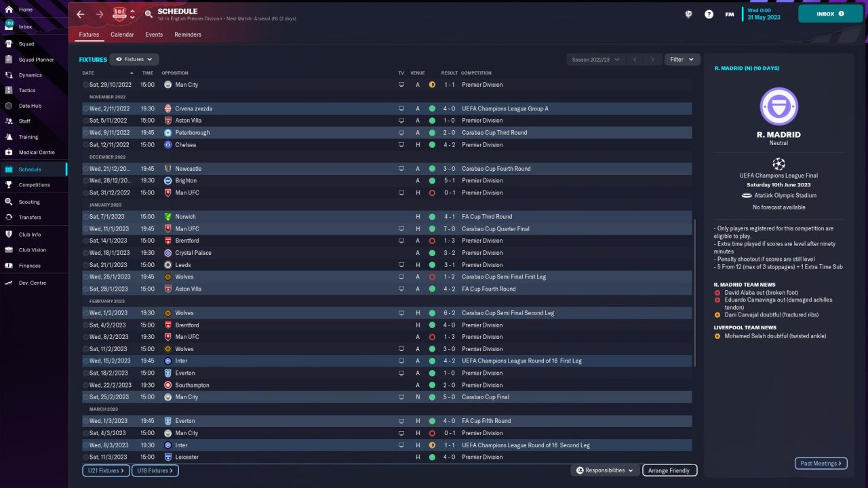The height and width of the screenshot is (488, 868).
Task: Tick the circle for Wed, 1/2/2023 fixture
Action: pos(85,313)
